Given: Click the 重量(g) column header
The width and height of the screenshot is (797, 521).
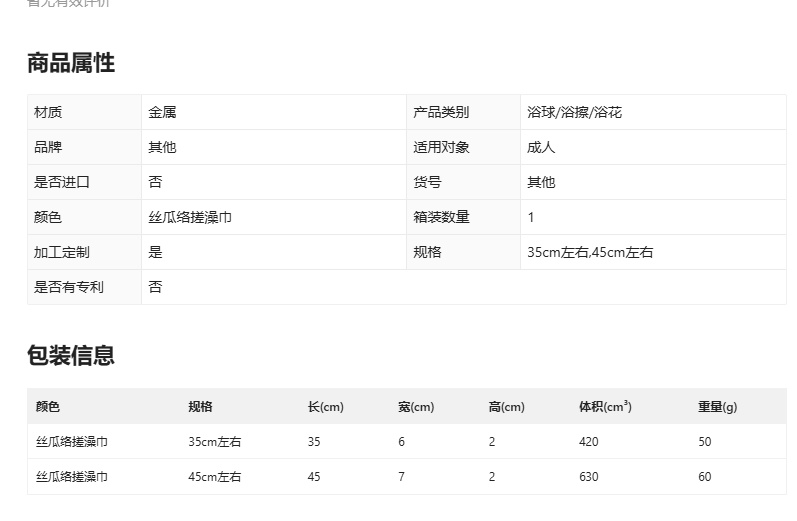Looking at the screenshot, I should pyautogui.click(x=717, y=407).
